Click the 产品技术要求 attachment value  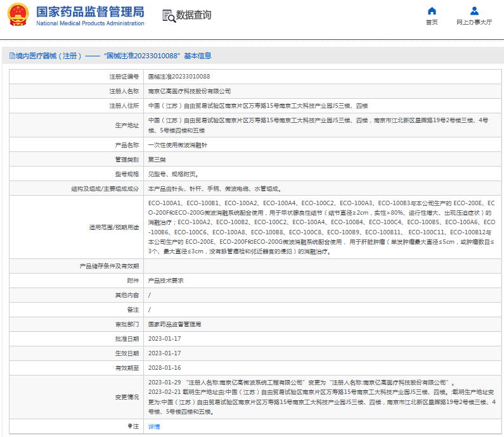[166, 281]
